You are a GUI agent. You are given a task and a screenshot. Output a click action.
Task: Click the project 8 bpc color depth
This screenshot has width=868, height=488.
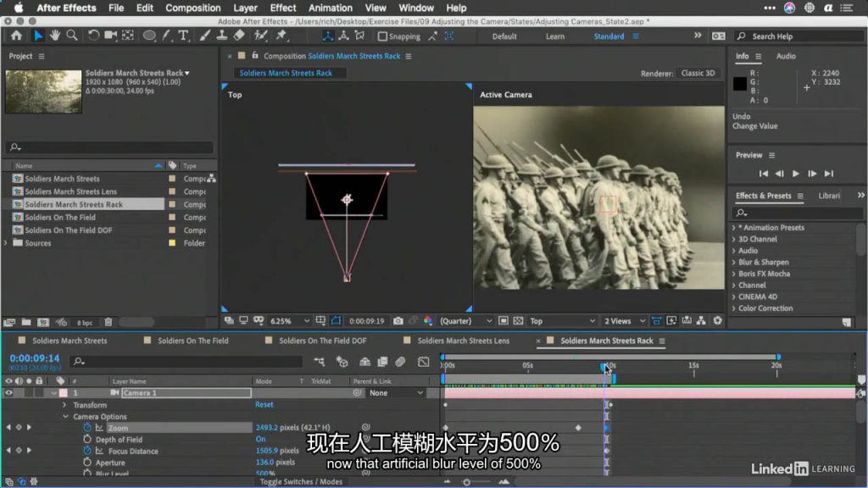(85, 323)
